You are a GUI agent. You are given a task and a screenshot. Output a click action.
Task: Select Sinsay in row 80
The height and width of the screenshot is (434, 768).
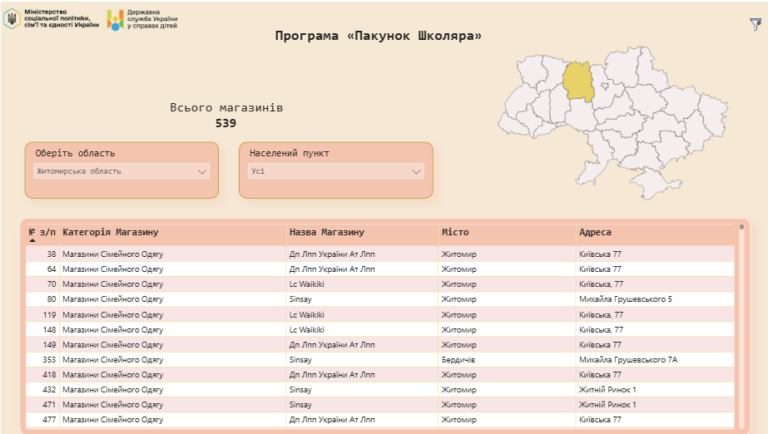point(300,299)
